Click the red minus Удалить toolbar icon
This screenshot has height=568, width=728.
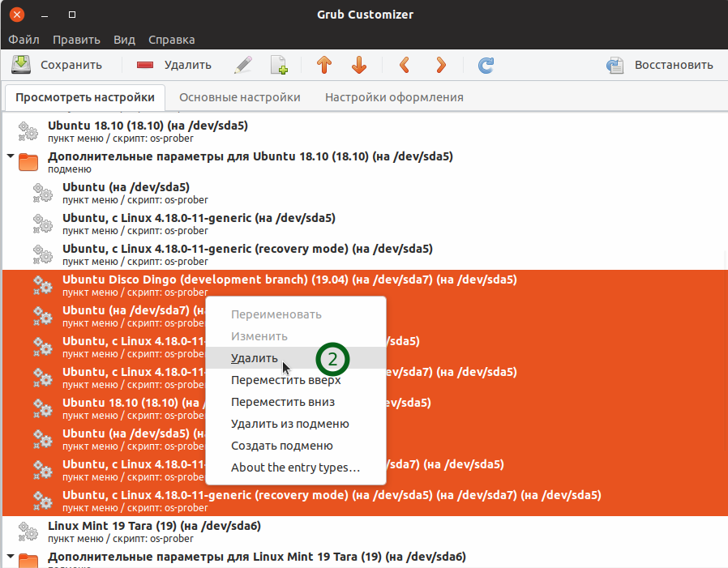(145, 65)
